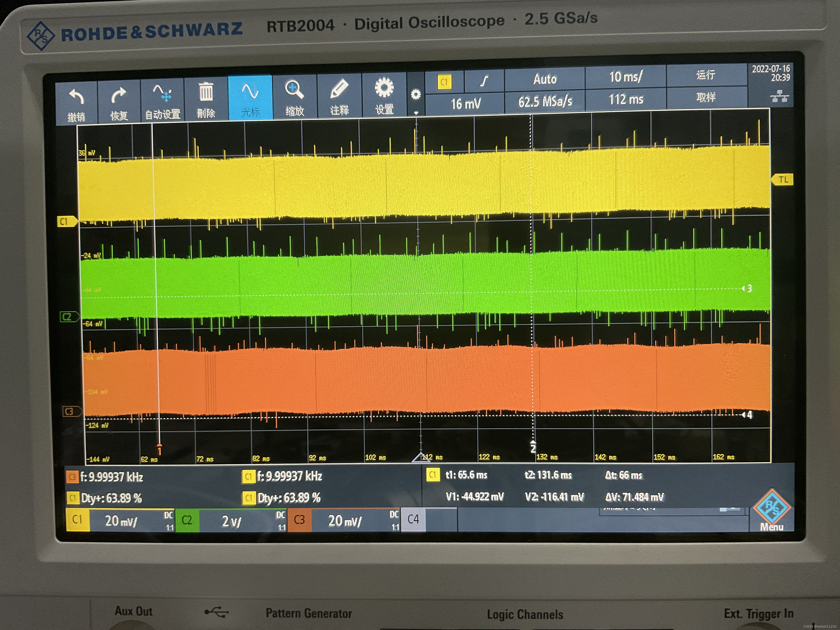Grab horizontal cursor 4 handle

click(x=747, y=415)
